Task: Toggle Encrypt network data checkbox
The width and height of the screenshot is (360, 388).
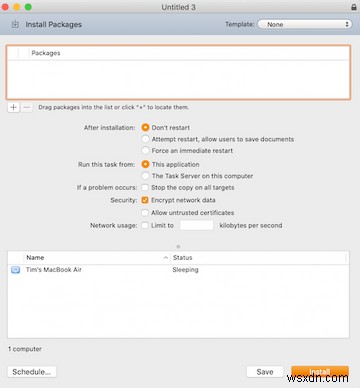Action: coord(145,200)
